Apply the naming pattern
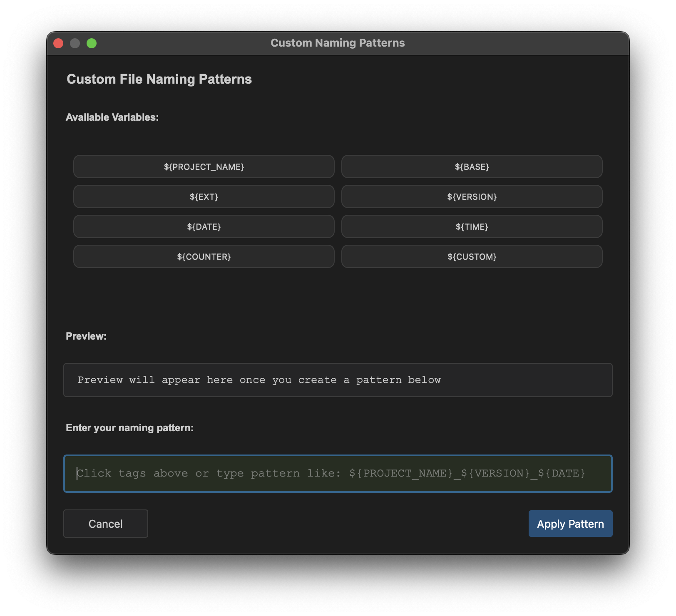The image size is (676, 616). point(570,524)
